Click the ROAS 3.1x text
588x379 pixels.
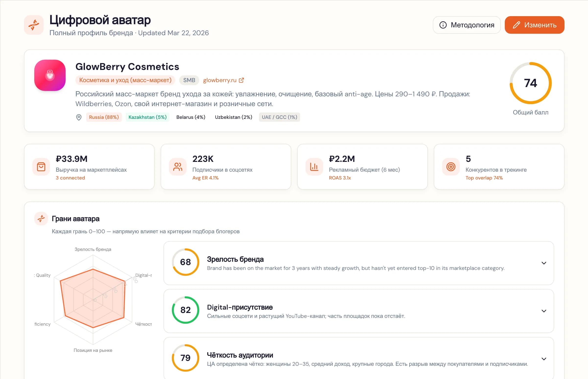coord(340,178)
